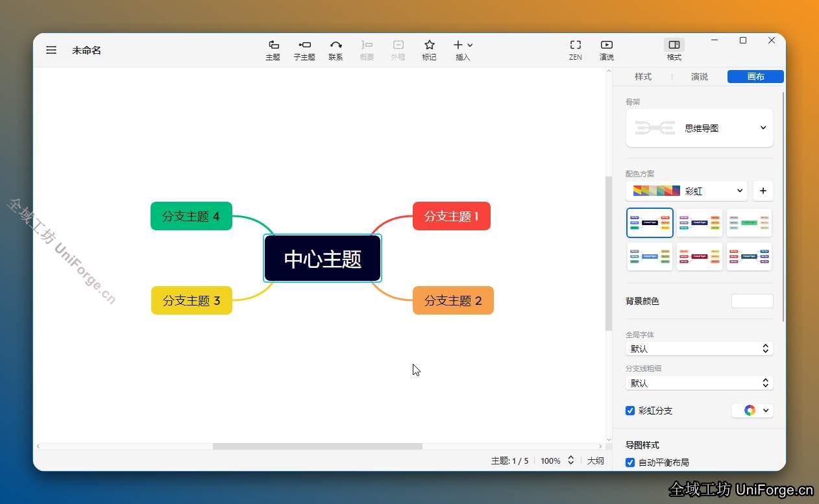The image size is (819, 504).
Task: Open the 思维导图 skeleton dropdown
Action: (x=700, y=128)
